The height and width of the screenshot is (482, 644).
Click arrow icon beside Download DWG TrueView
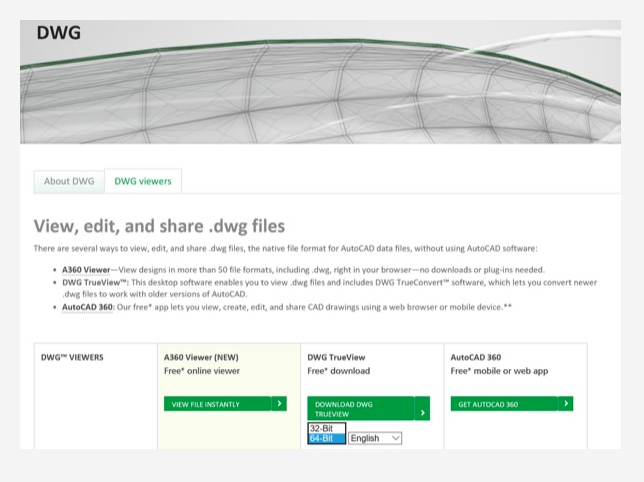pos(423,412)
